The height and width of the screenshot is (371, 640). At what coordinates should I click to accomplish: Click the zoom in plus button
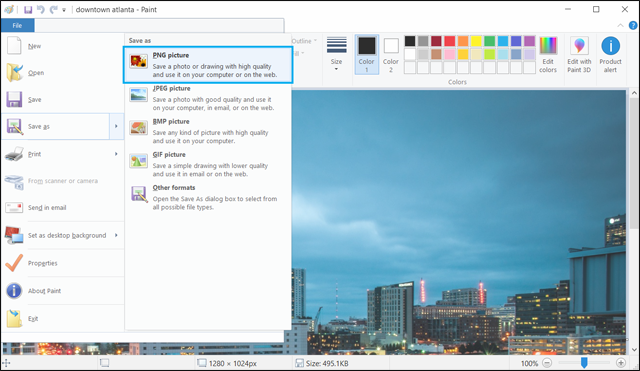coord(620,362)
